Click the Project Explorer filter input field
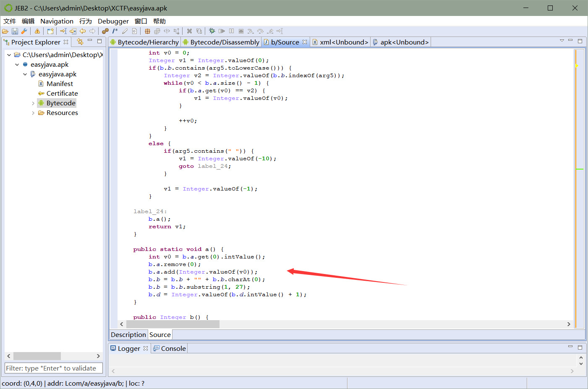Image resolution: width=588 pixels, height=389 pixels. pyautogui.click(x=54, y=368)
